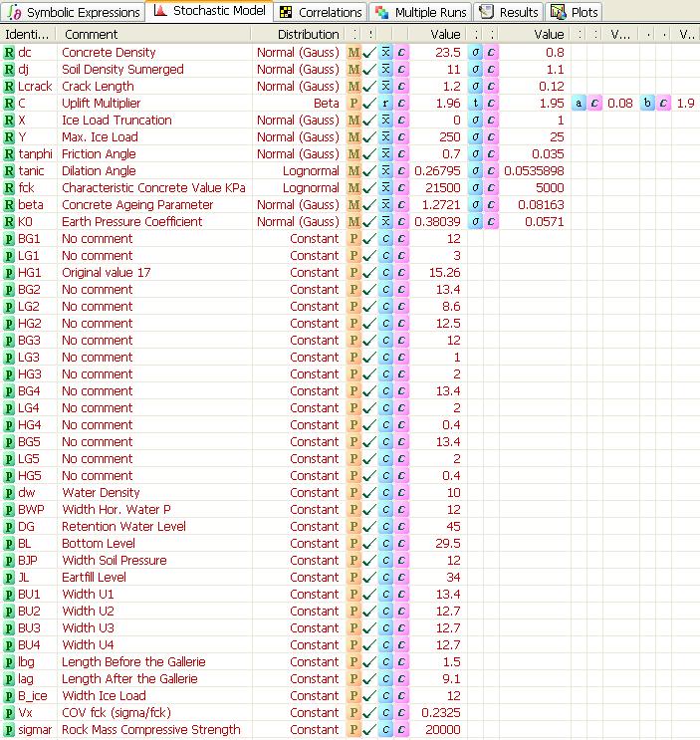Click the P icon of the BG1 row
Viewport: 700px width, 740px height.
click(x=9, y=239)
